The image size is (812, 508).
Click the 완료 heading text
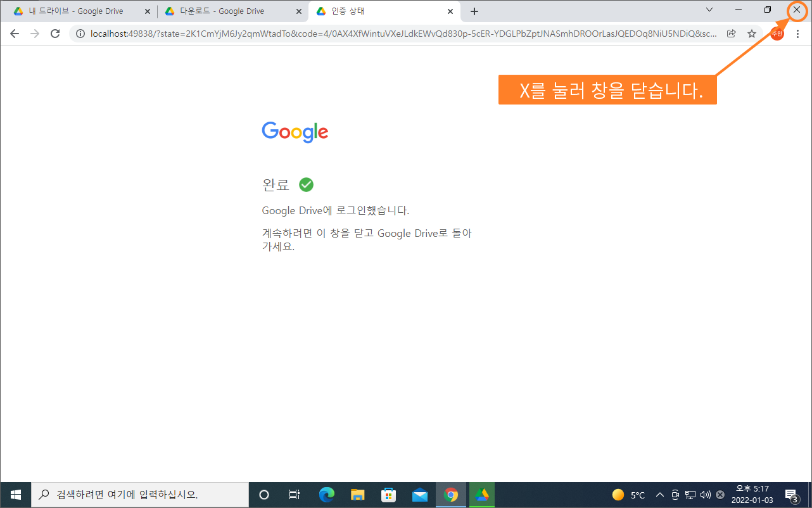(276, 185)
